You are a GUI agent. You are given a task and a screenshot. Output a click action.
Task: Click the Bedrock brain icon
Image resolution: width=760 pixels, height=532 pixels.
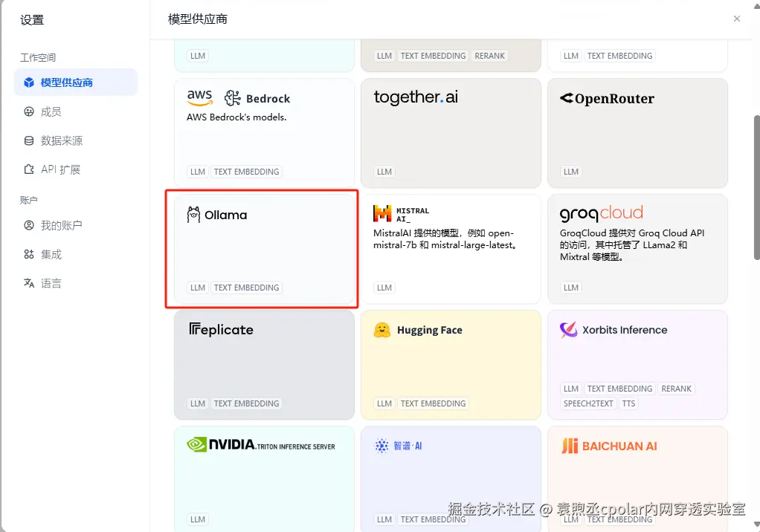click(x=233, y=98)
